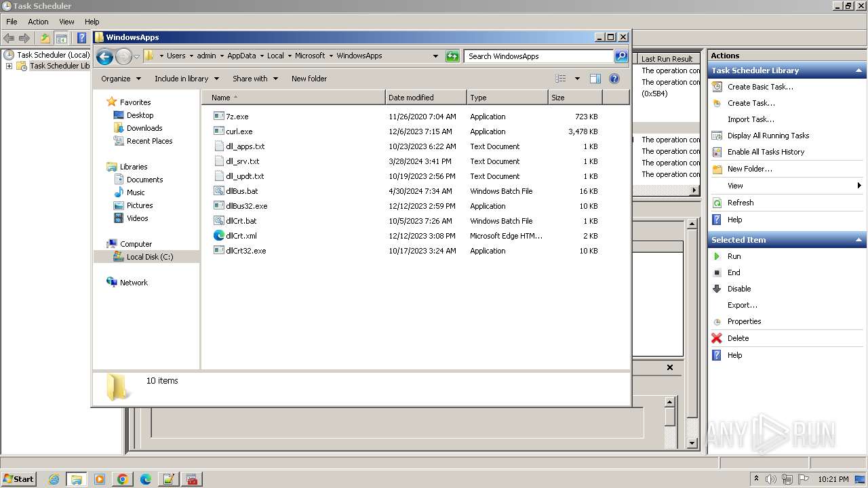
Task: Open recent pages dropdown beside Forward arrow
Action: [137, 56]
